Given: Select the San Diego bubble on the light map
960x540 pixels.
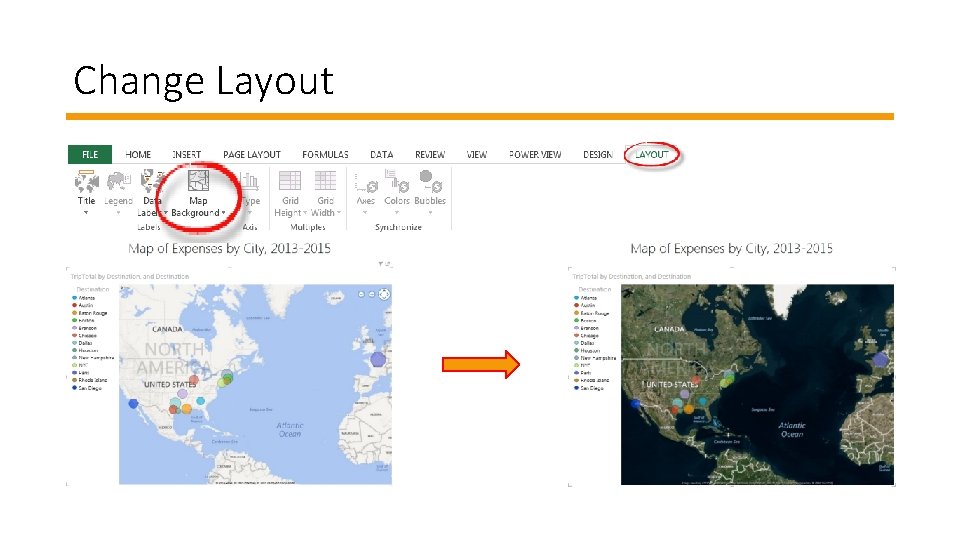Looking at the screenshot, I should (x=133, y=403).
